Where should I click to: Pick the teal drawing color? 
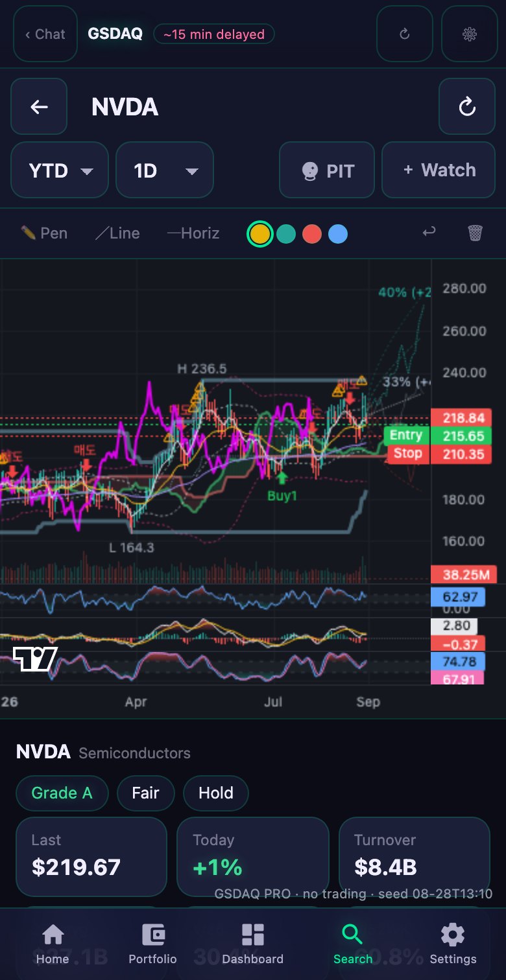(x=286, y=234)
